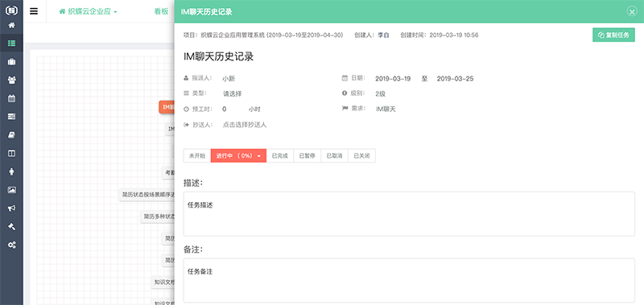Open the 织蝶云企业应 project dropdown
The height and width of the screenshot is (305, 644).
pyautogui.click(x=89, y=12)
